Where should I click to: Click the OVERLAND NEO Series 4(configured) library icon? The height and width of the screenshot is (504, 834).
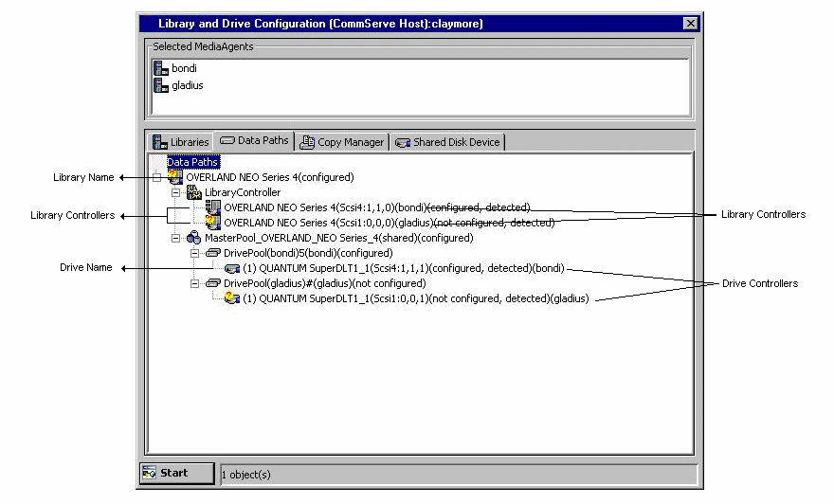[175, 177]
